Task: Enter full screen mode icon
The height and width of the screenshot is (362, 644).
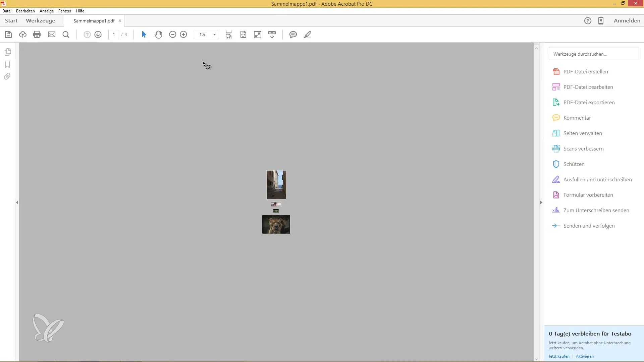Action: pos(258,35)
